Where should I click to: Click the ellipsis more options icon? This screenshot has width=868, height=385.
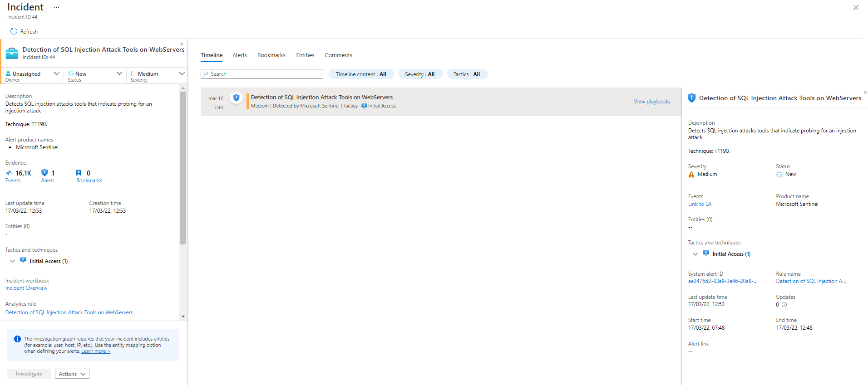point(56,7)
